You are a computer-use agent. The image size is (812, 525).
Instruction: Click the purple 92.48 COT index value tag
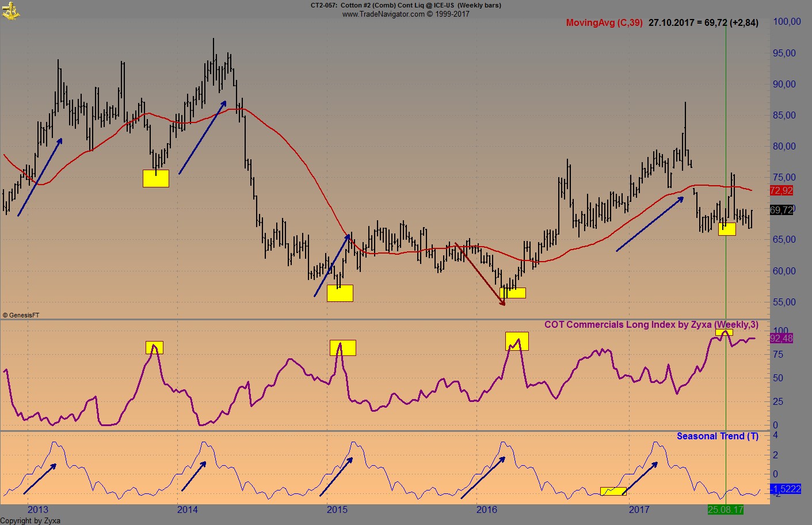pos(782,339)
